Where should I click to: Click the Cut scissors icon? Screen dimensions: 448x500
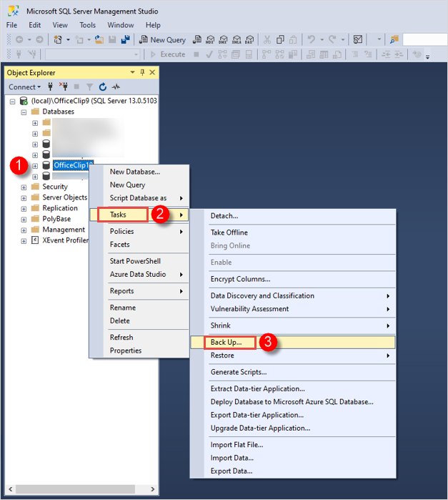coord(267,39)
